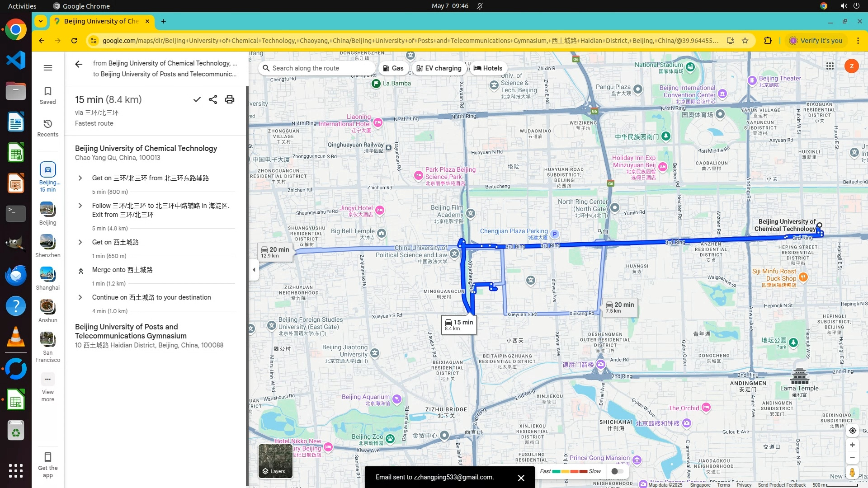Click the checkmark icon next to route time
This screenshot has height=488, width=868.
(197, 99)
